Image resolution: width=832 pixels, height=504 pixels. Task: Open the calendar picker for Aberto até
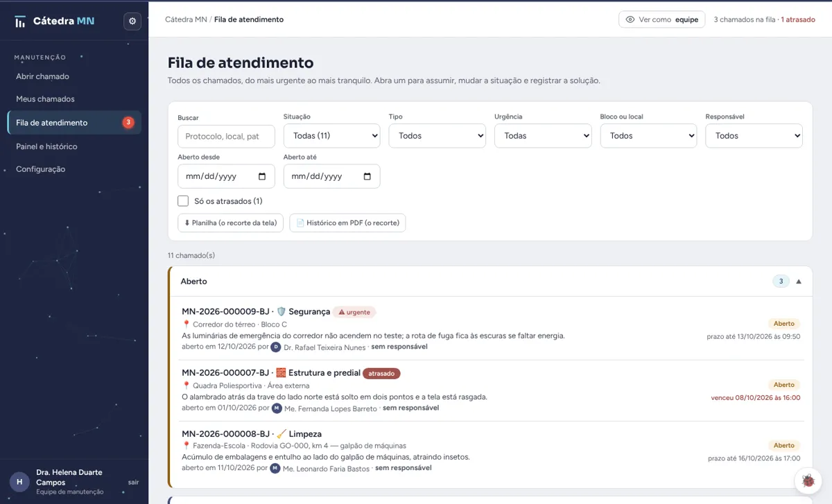pos(367,176)
